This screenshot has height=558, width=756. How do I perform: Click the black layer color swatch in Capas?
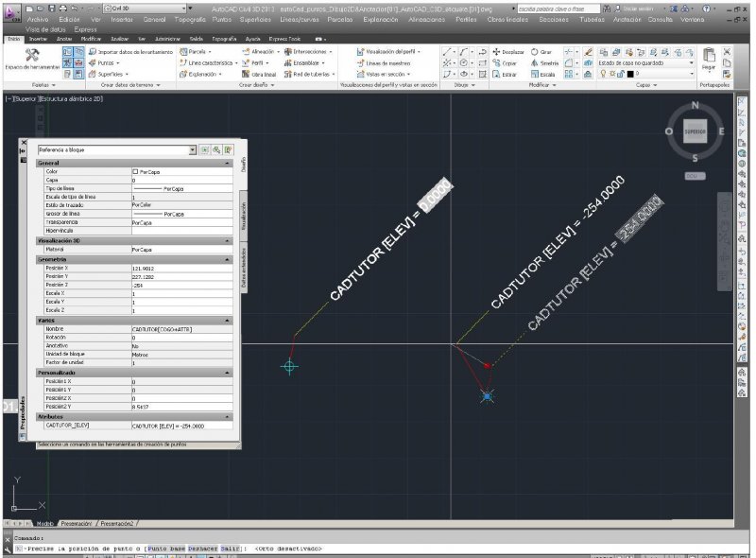[629, 74]
